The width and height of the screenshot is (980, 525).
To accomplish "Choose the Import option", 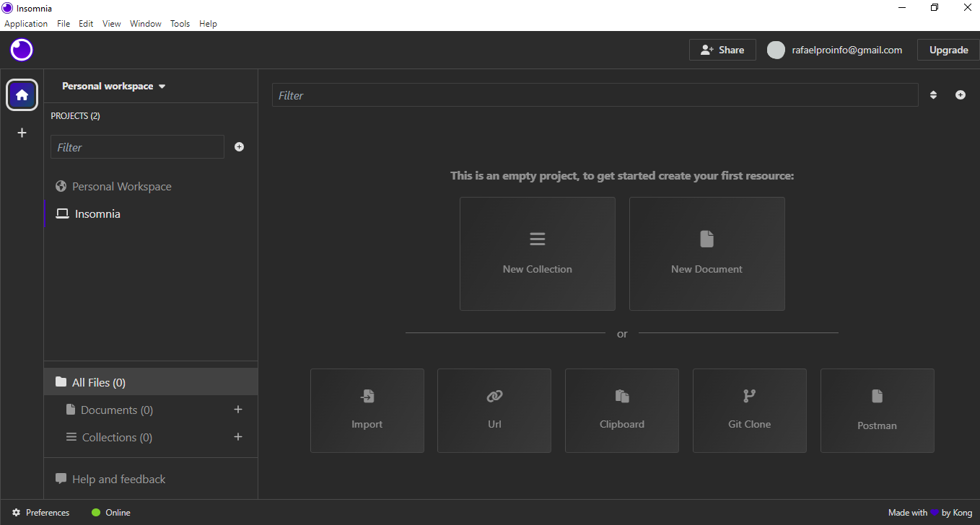I will pyautogui.click(x=367, y=411).
